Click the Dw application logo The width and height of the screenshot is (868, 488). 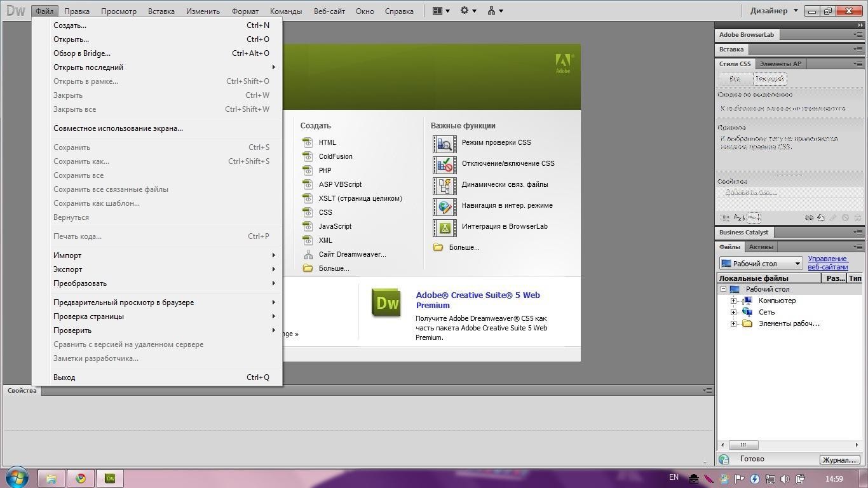click(15, 11)
